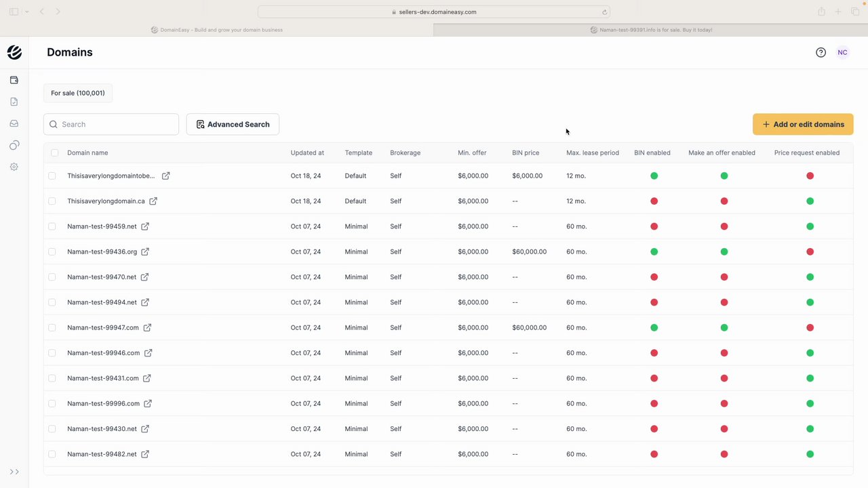Click Add or edit domains button

coord(803,124)
